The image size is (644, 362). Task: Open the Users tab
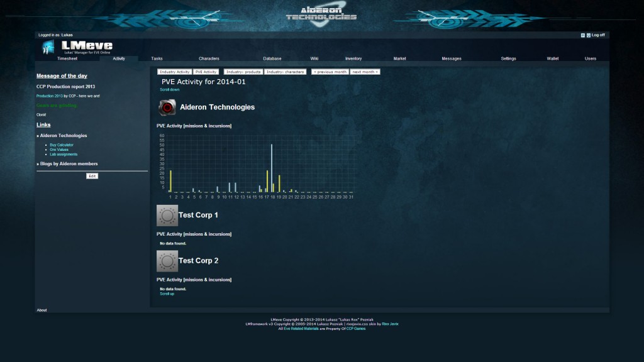(x=590, y=58)
